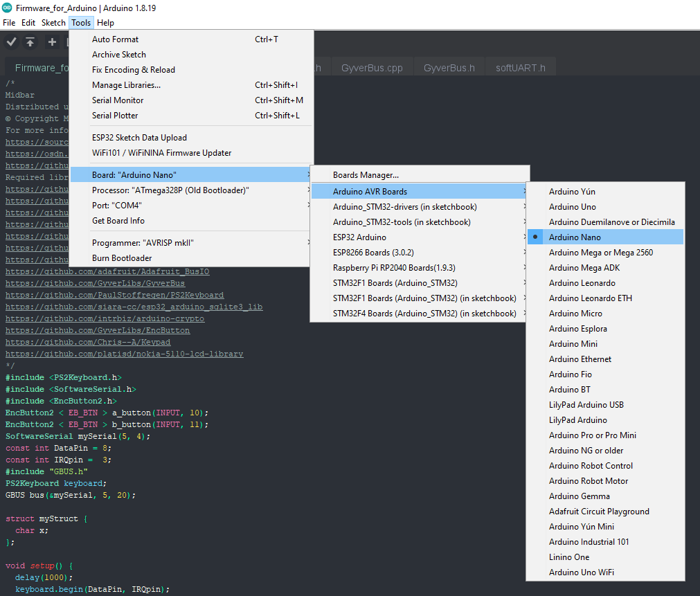Image resolution: width=700 pixels, height=596 pixels.
Task: Expand the Board: "Arduino Nano" submenu
Action: coord(190,174)
